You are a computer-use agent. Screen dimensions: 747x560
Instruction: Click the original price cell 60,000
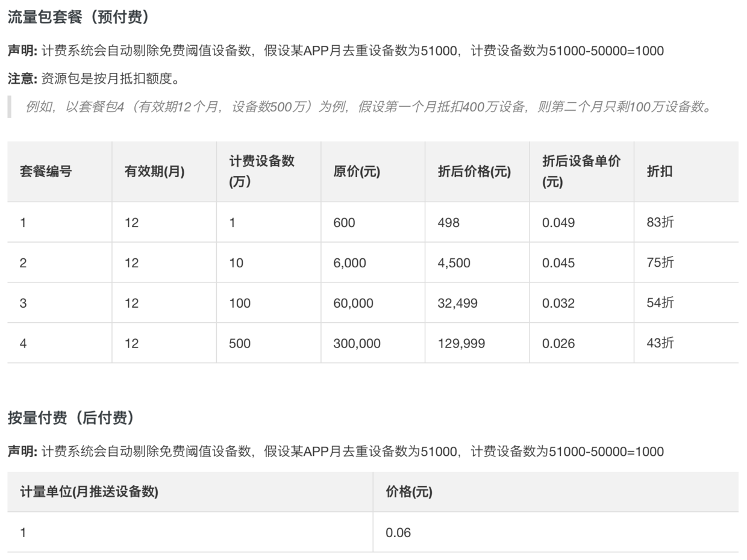(x=373, y=303)
